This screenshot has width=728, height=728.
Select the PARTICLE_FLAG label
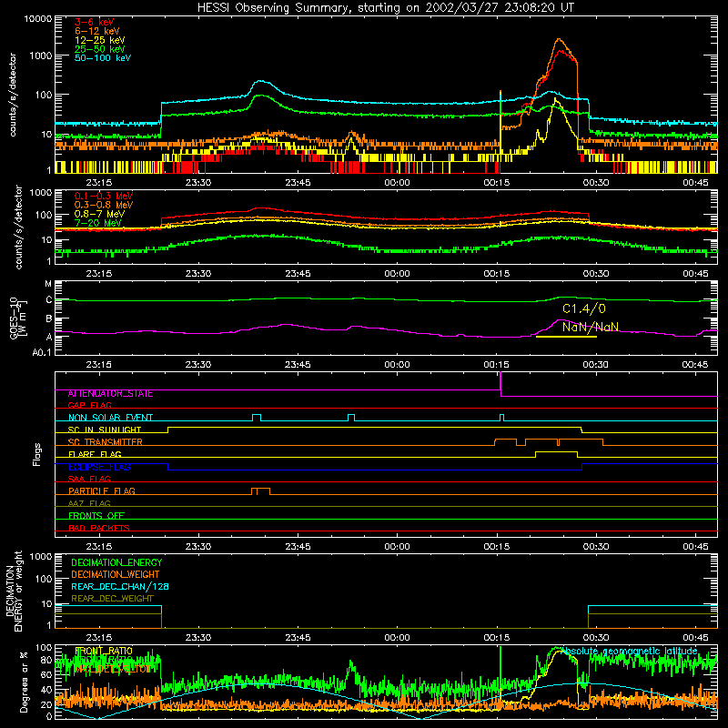tap(102, 490)
